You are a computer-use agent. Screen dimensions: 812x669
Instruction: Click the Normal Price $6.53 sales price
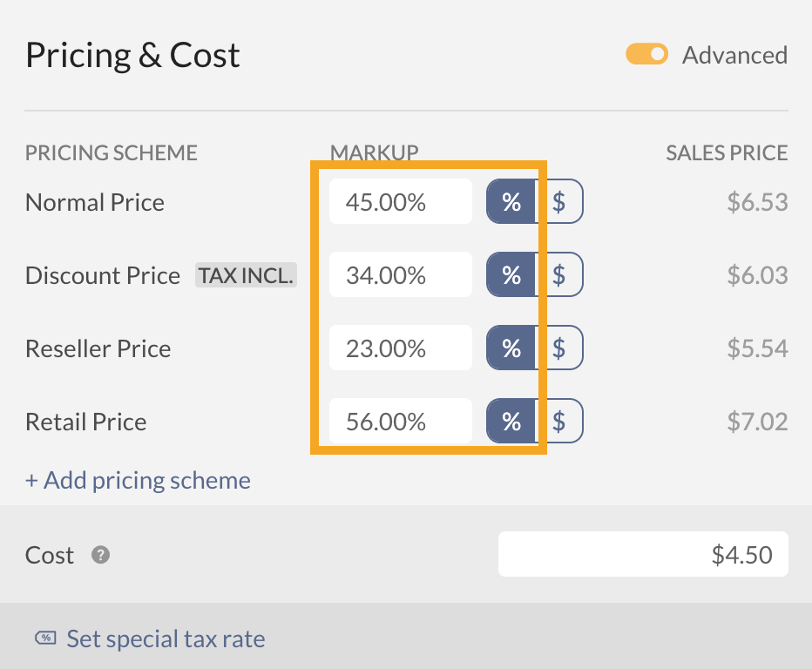point(756,202)
